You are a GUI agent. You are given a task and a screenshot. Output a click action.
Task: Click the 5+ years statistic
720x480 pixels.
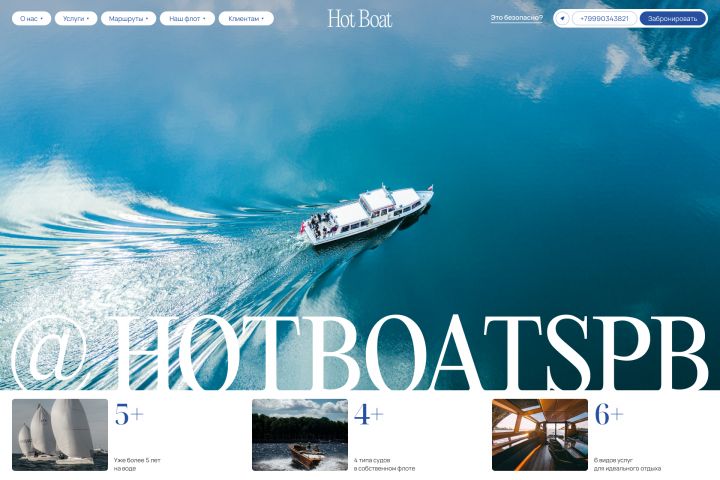click(x=129, y=414)
